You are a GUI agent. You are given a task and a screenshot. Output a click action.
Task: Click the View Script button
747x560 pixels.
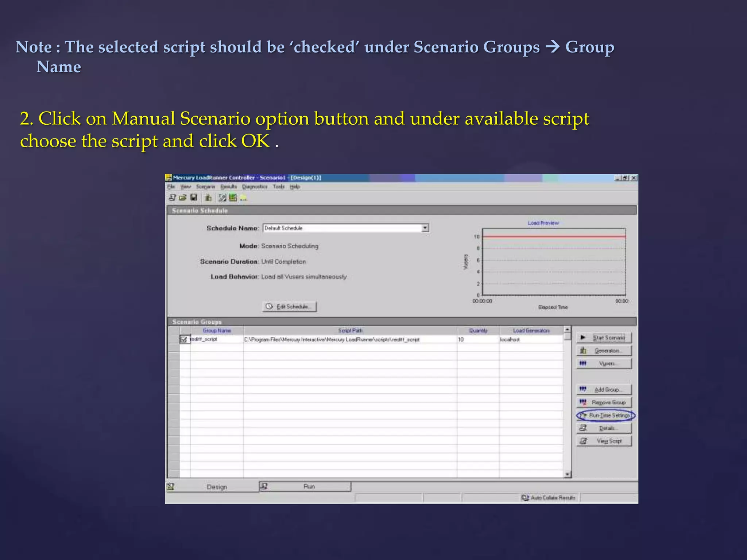604,441
